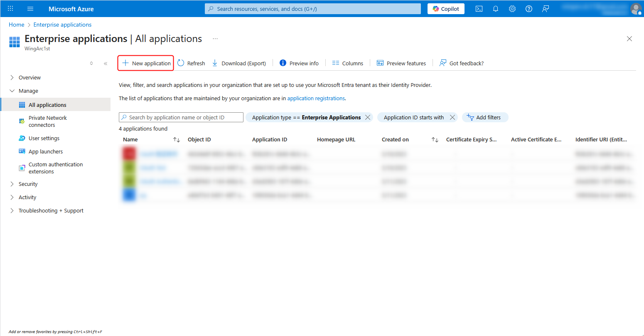Click the red application icon row
This screenshot has height=336, width=644.
pos(129,153)
